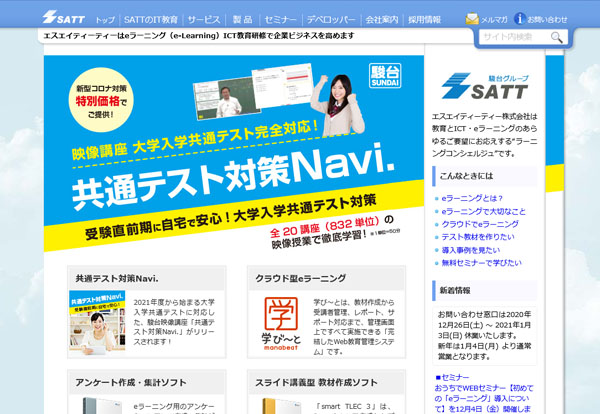Click the 共通テスト対策Navi. main banner
This screenshot has height=414, width=600.
(x=234, y=153)
